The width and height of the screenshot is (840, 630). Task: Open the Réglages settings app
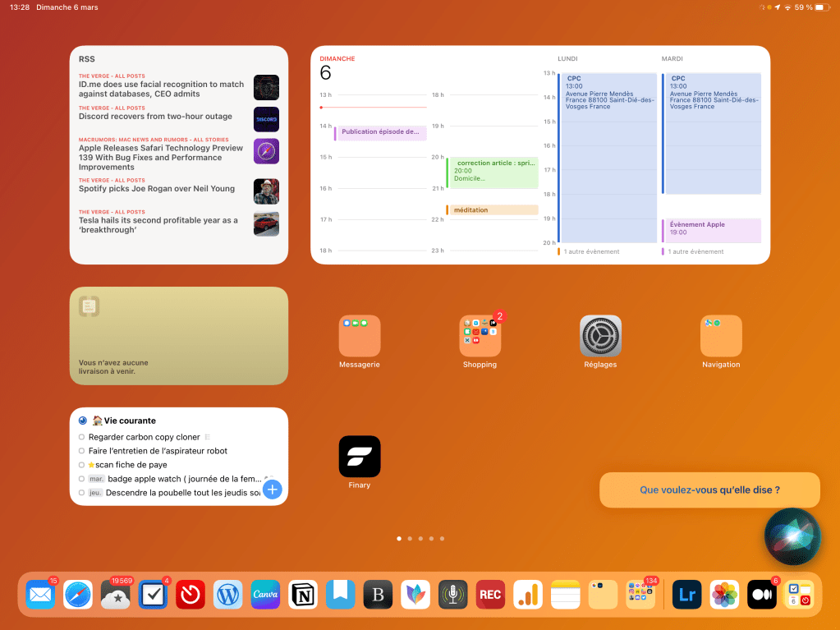[x=600, y=336]
